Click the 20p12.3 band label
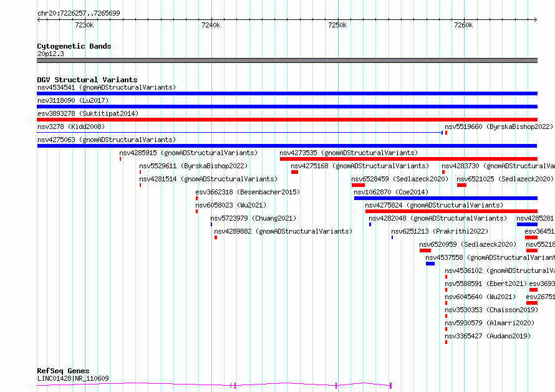Image resolution: width=555 pixels, height=392 pixels. tap(51, 54)
